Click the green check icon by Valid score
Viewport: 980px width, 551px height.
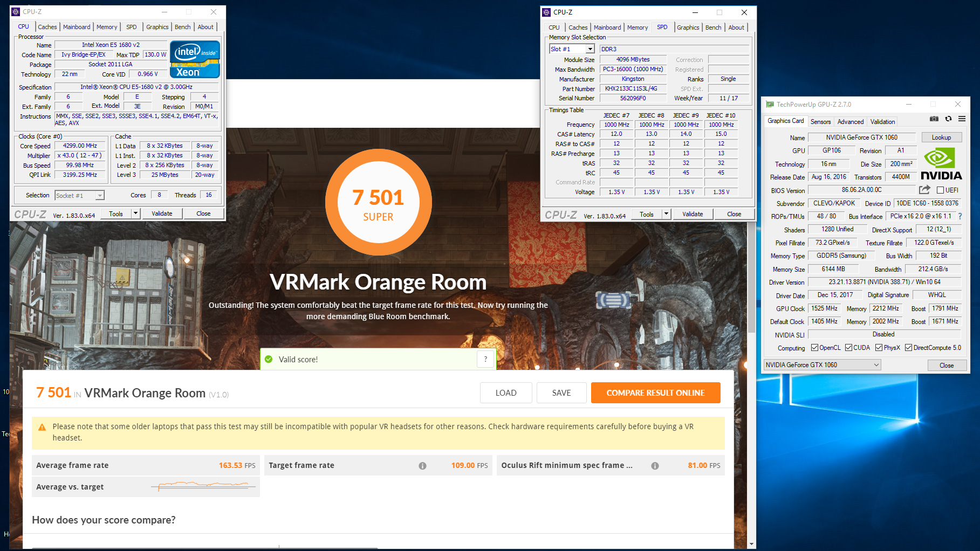[269, 359]
